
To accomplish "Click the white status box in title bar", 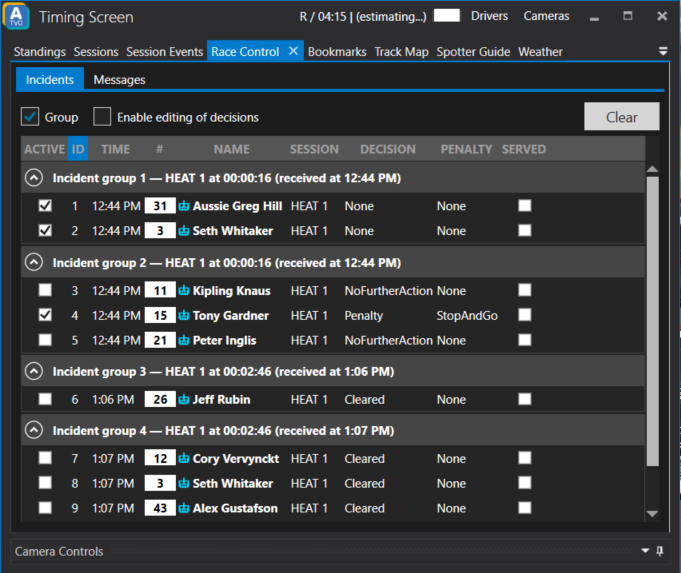I will (446, 15).
